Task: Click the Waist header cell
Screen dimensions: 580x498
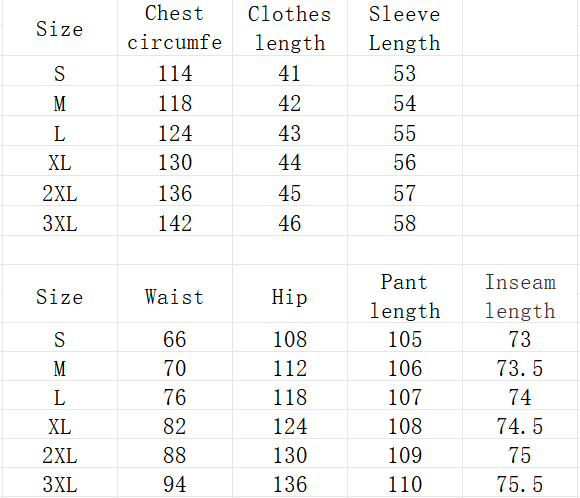Action: click(175, 297)
